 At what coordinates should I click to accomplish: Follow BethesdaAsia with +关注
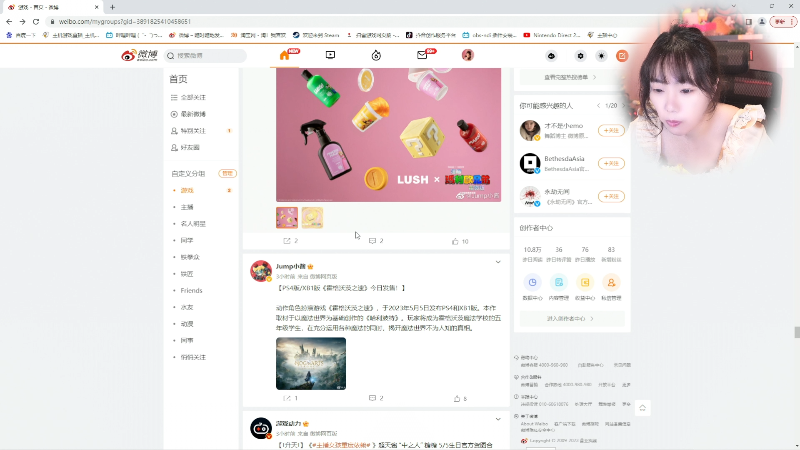coord(611,163)
